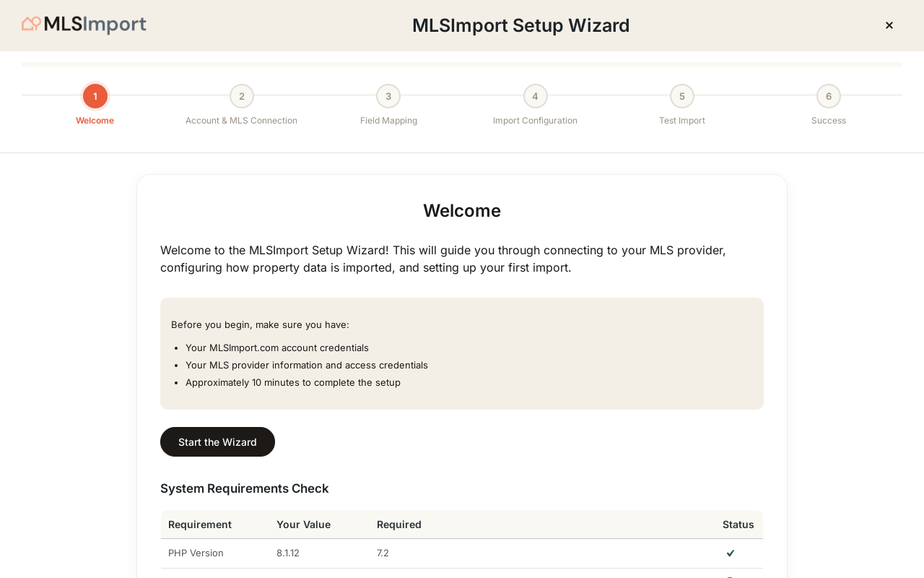Click the System Requirements Check heading
The width and height of the screenshot is (924, 578).
click(x=245, y=488)
